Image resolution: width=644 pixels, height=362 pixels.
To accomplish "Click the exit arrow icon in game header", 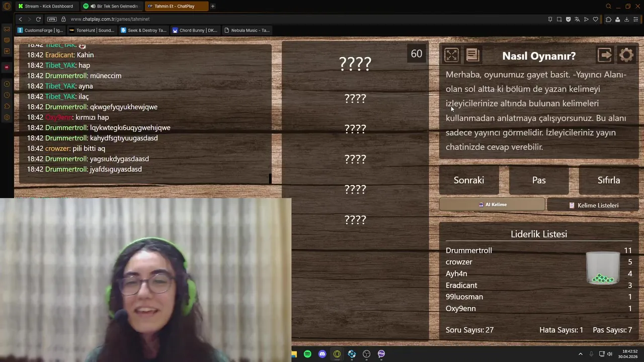I will coord(605,55).
